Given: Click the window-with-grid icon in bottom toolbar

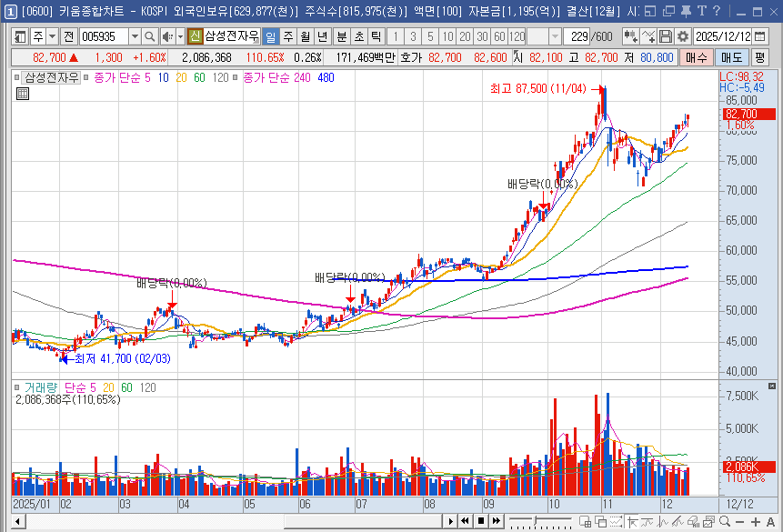Looking at the screenshot, I should point(586,521).
